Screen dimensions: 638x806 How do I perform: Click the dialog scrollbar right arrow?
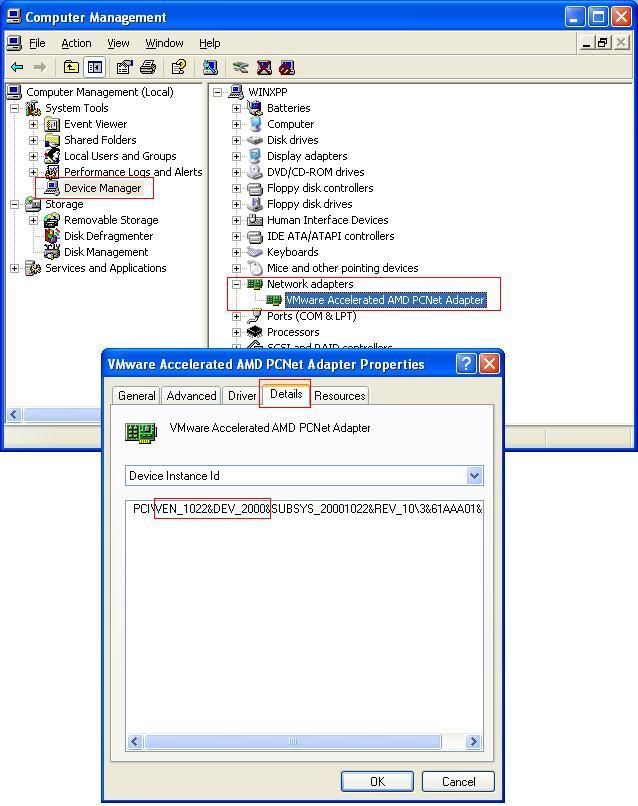coord(473,741)
